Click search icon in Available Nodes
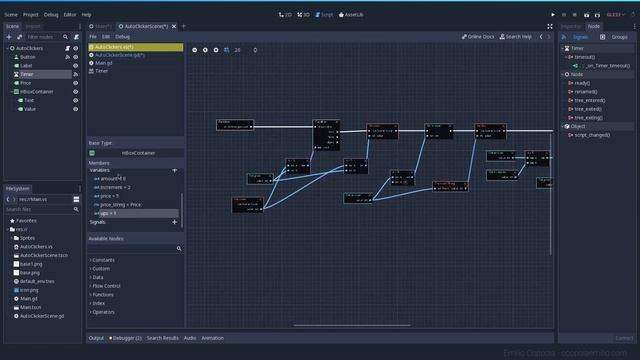This screenshot has height=360, width=640. (179, 249)
